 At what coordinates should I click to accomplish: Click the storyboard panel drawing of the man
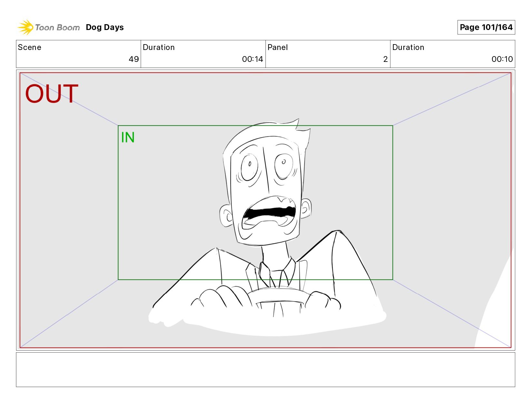point(266,210)
